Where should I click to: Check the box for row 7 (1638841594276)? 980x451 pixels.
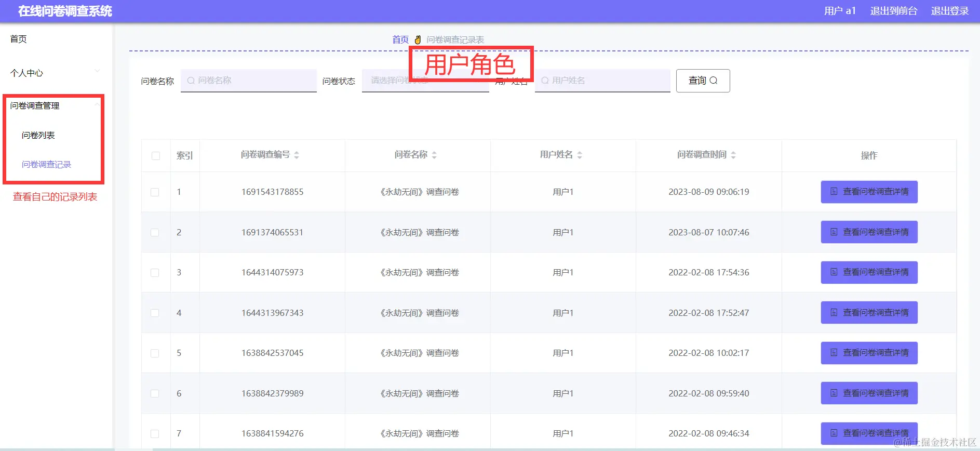point(155,434)
